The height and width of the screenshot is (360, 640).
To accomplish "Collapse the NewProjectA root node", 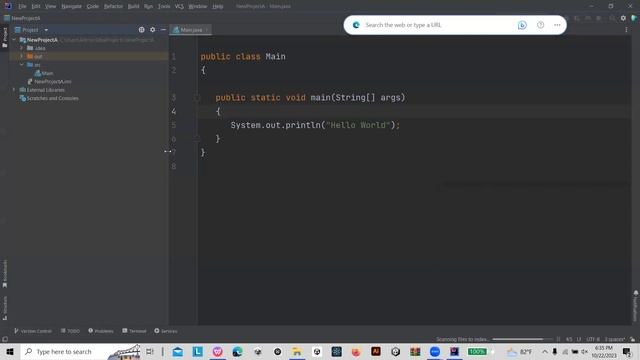I will (x=14, y=40).
